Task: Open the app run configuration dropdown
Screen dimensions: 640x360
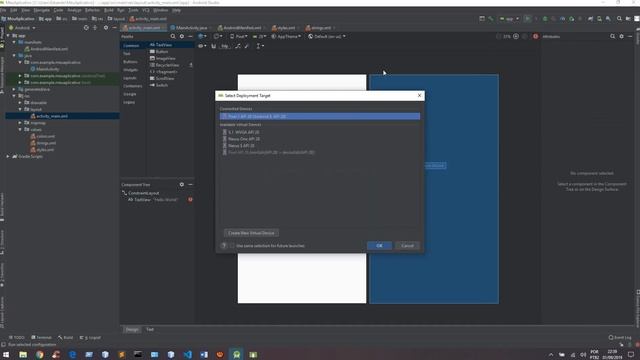Action: click(x=509, y=19)
